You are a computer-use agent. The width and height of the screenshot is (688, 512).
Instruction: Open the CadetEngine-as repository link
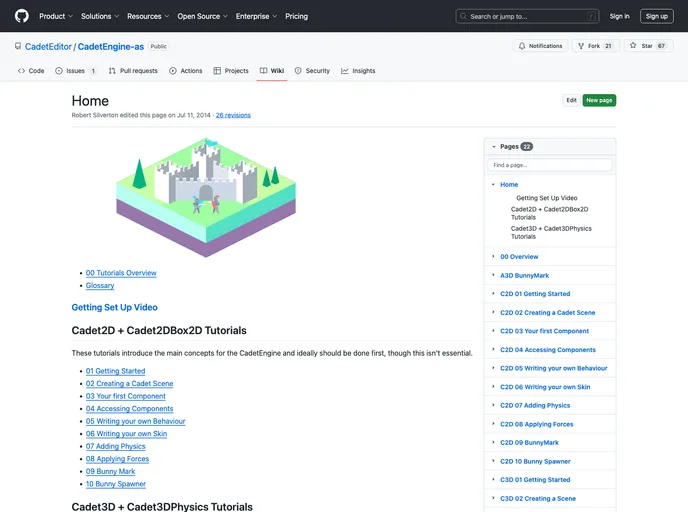(x=111, y=47)
